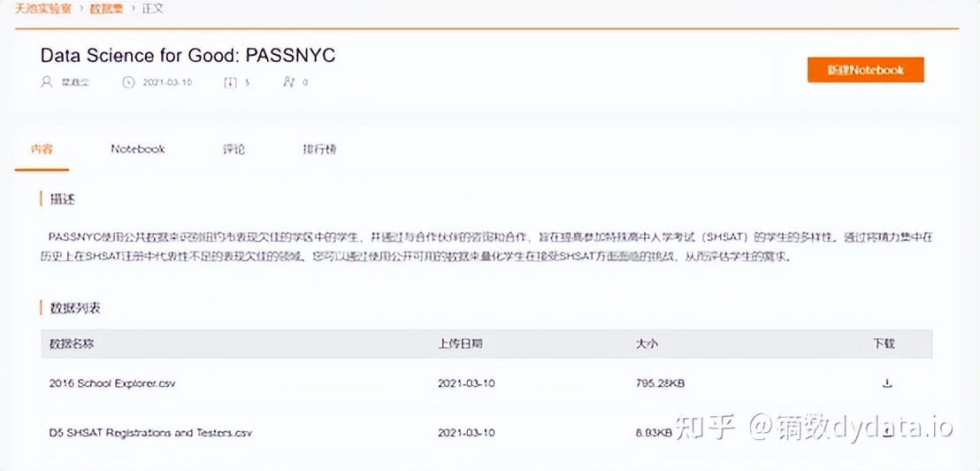Switch to the Notebook tab

(138, 149)
